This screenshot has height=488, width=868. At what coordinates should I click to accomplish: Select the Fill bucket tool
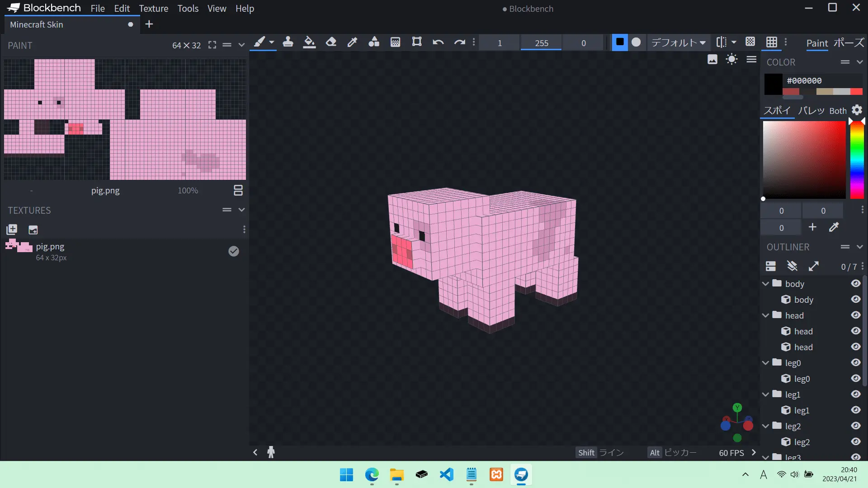(309, 42)
